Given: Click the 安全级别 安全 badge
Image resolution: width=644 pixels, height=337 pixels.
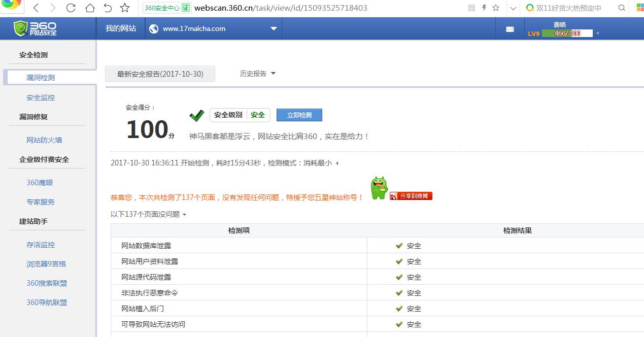Looking at the screenshot, I should 240,115.
